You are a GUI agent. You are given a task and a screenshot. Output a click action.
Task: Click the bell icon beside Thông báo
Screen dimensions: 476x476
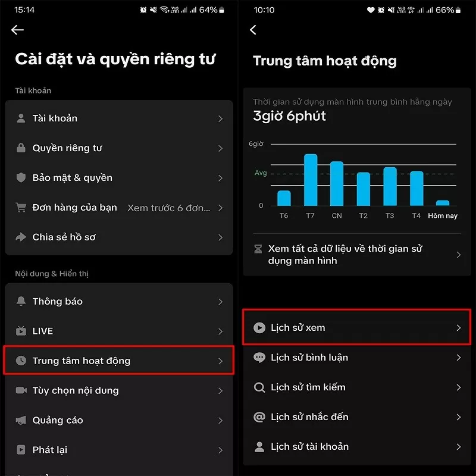coord(21,302)
